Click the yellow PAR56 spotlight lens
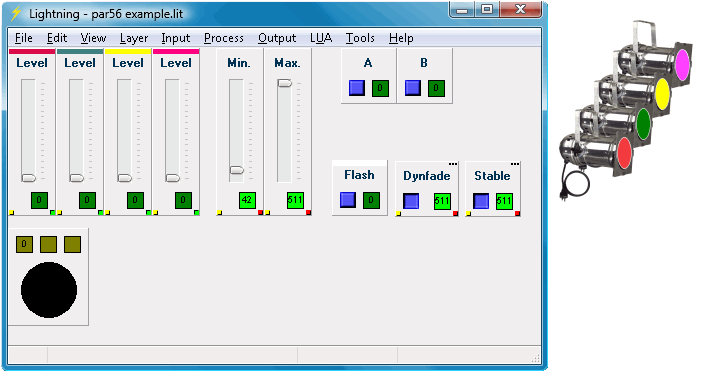Image resolution: width=727 pixels, height=372 pixels. point(663,94)
